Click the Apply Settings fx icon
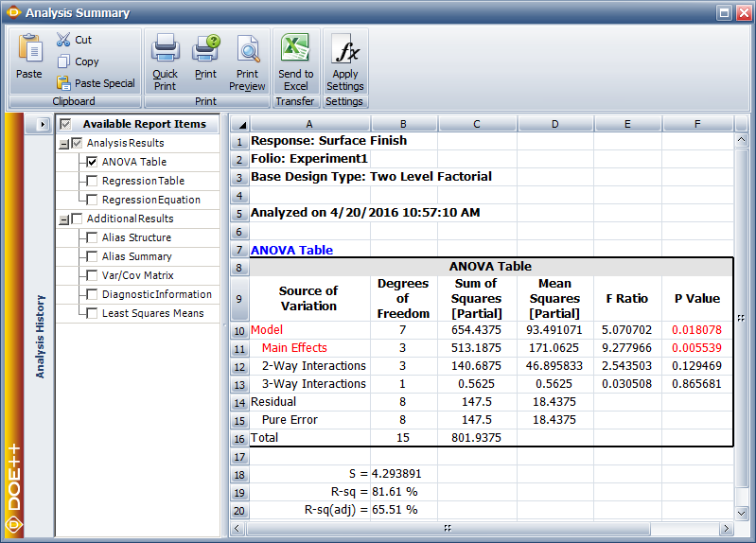 [345, 48]
